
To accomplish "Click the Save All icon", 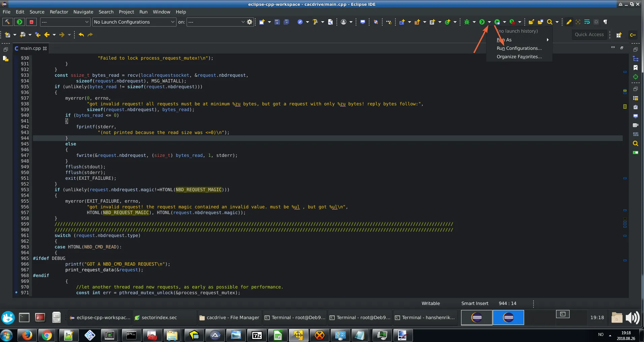I will click(x=286, y=22).
